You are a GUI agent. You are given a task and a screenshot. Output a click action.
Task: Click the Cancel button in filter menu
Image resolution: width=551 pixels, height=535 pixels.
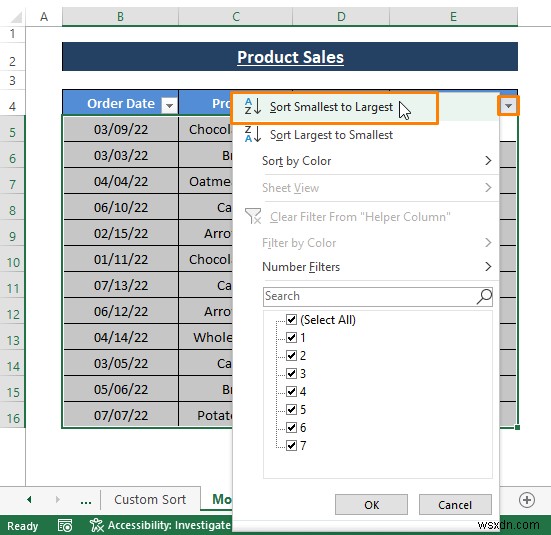[455, 505]
